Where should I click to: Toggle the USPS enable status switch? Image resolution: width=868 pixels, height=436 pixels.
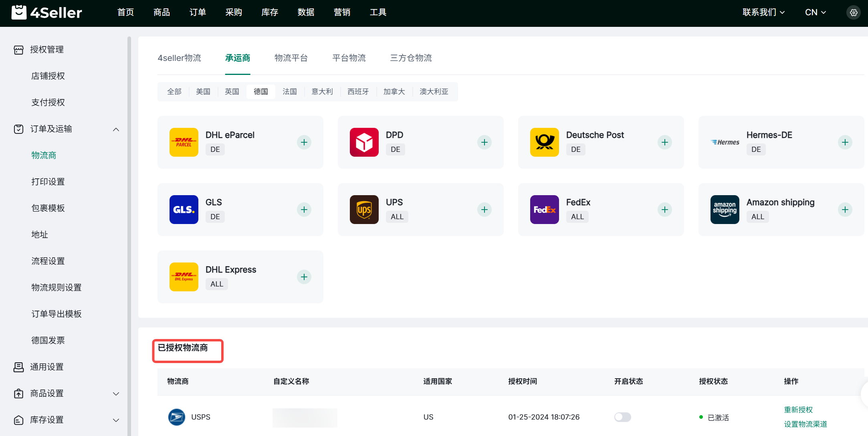point(622,417)
